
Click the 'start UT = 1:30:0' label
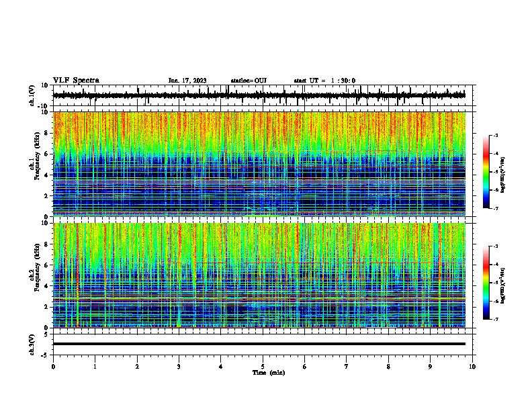tap(324, 81)
